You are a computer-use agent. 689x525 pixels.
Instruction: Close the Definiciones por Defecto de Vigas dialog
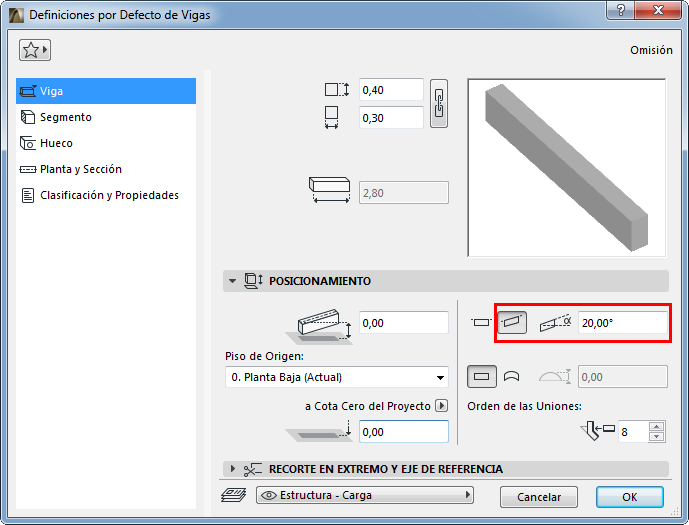658,10
